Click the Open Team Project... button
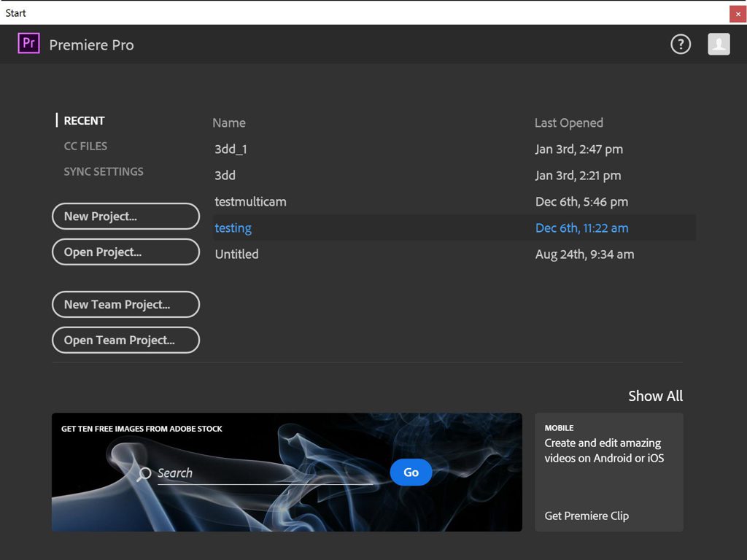This screenshot has height=560, width=747. [x=125, y=340]
